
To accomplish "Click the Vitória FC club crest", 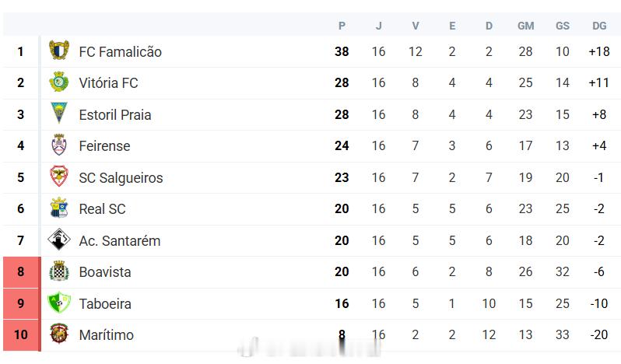I will [58, 82].
